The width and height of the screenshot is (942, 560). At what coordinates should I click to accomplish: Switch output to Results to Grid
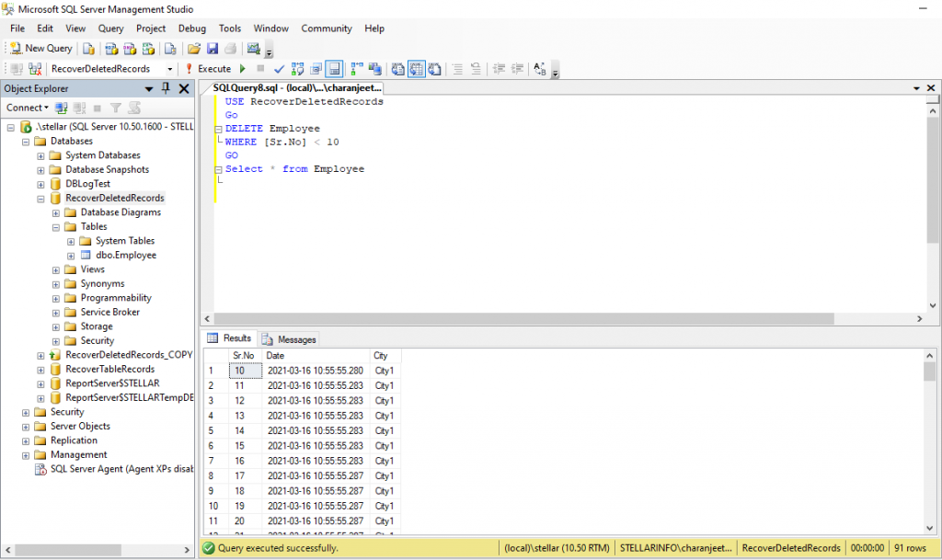(x=417, y=69)
